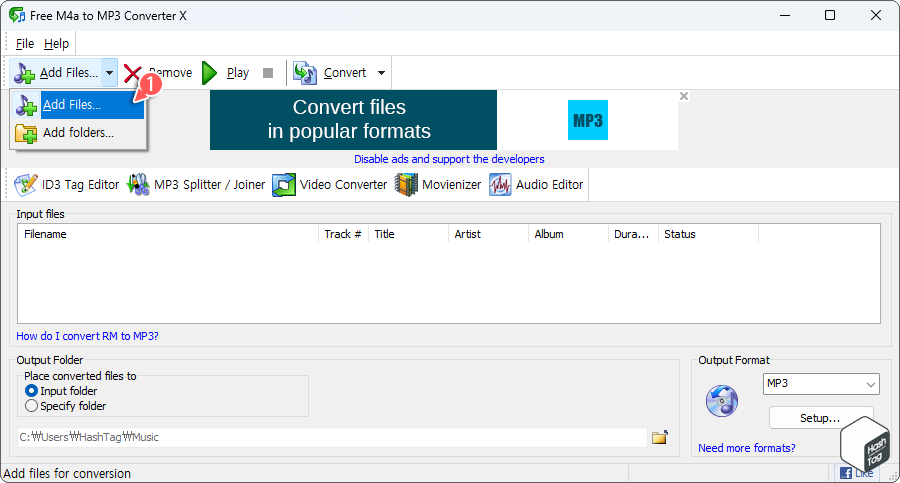Click the Title column header
Viewport: 900px width, 483px height.
(408, 234)
